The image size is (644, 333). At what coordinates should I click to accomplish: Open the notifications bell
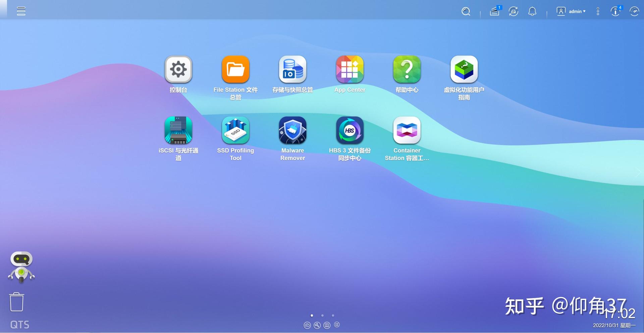pos(532,11)
